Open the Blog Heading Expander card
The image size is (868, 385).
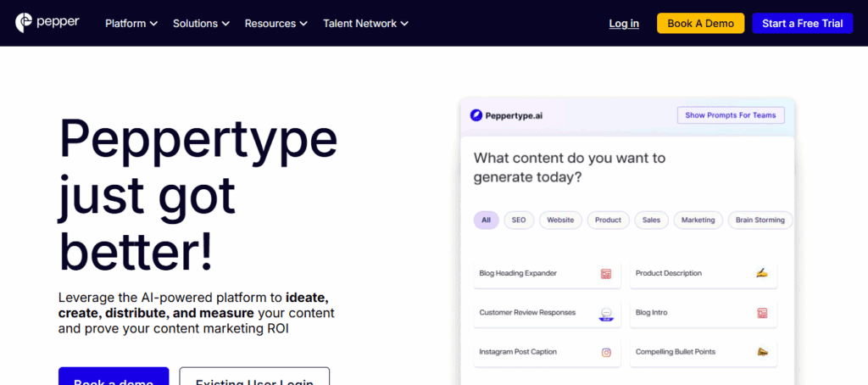(547, 274)
